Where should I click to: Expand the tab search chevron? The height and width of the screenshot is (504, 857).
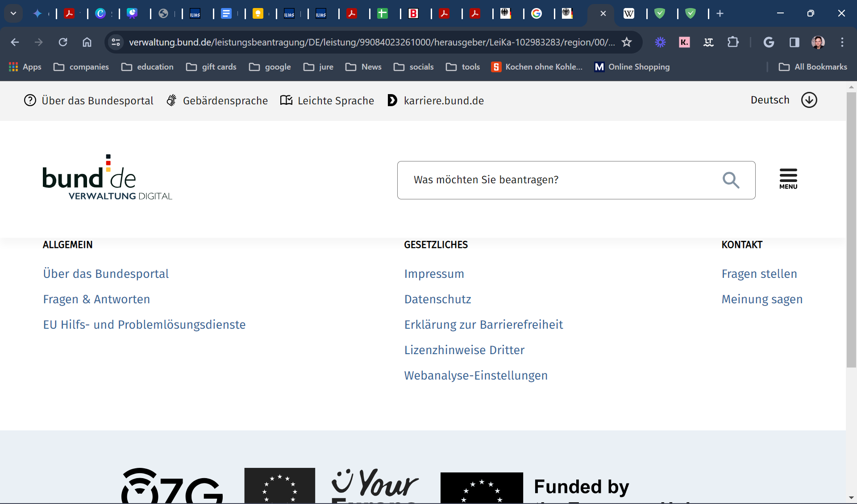point(13,13)
